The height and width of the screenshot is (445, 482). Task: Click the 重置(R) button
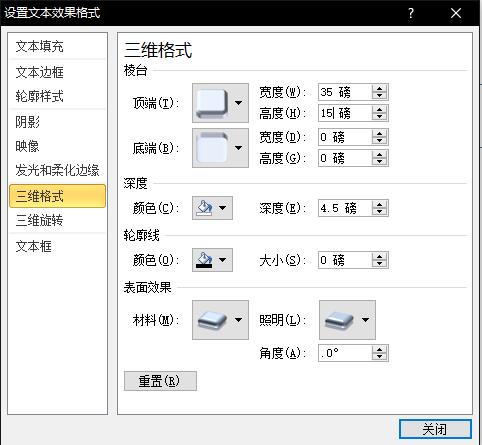(x=160, y=381)
